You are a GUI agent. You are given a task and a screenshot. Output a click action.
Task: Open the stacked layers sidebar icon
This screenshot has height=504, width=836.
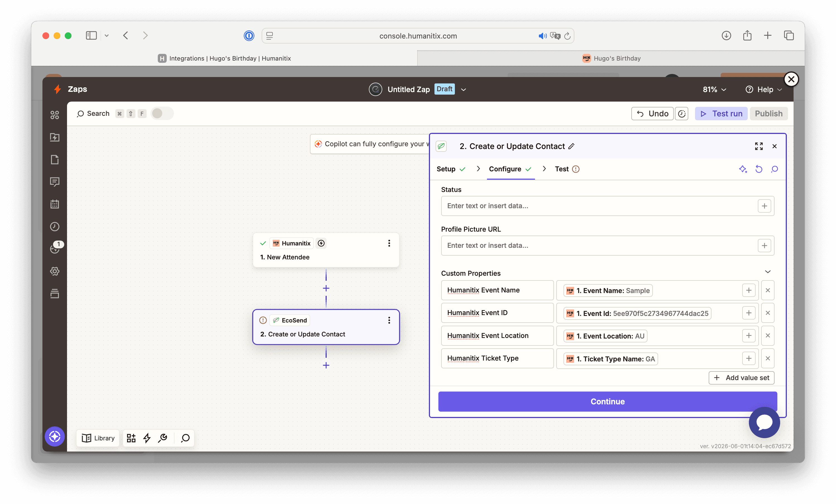point(55,294)
